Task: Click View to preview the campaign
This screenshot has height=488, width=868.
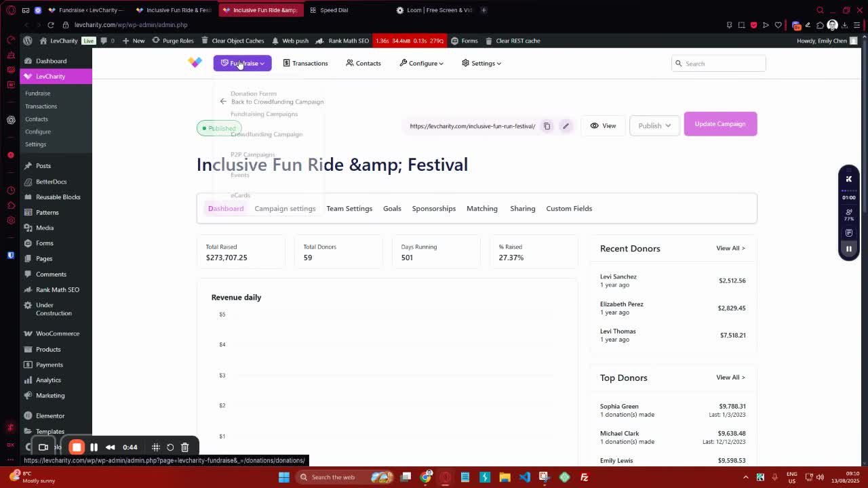Action: tap(603, 125)
